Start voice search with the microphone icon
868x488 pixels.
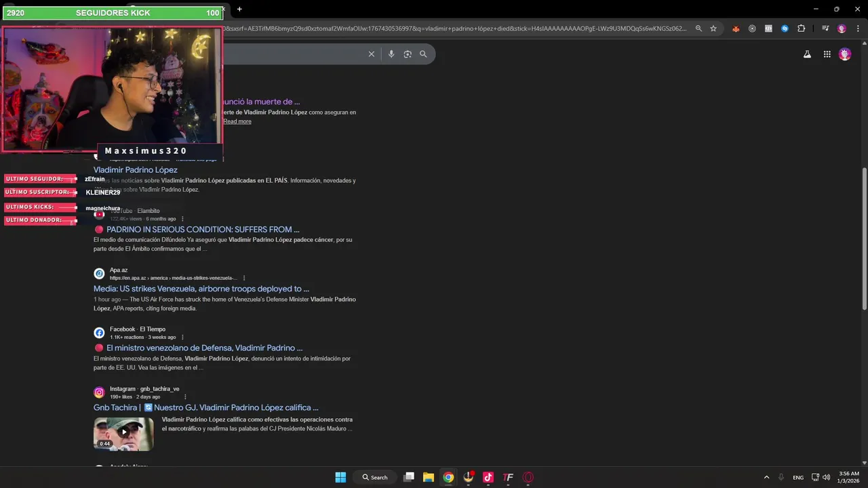coord(391,54)
